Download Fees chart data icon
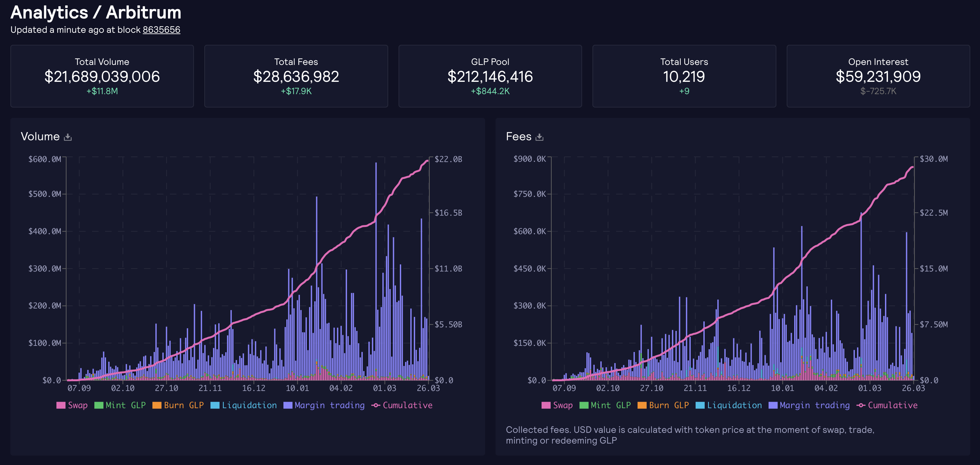980x465 pixels. [539, 137]
